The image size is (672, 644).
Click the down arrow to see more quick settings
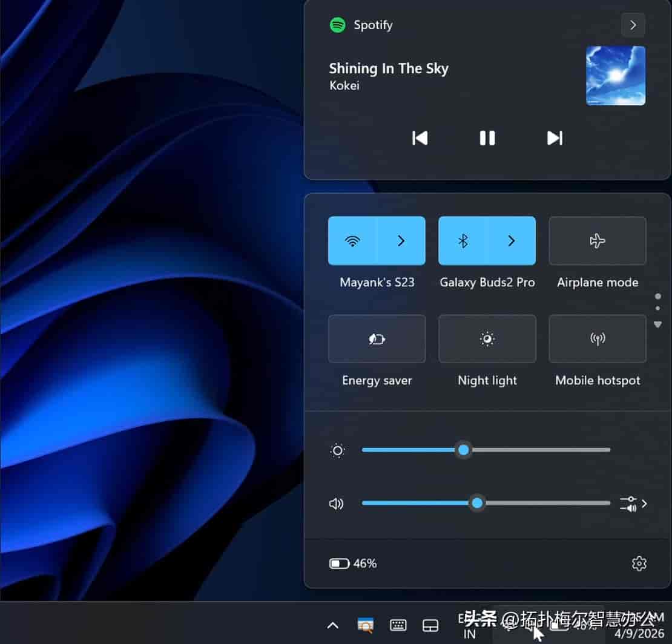coord(658,325)
